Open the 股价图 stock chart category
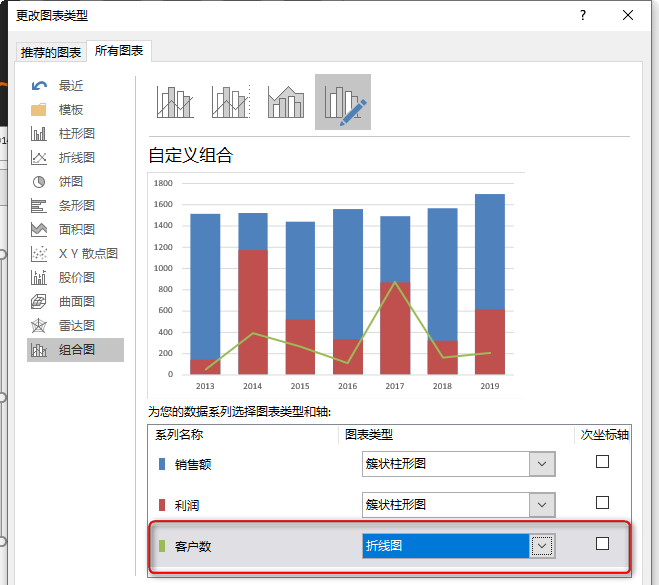The image size is (659, 585). tap(76, 278)
